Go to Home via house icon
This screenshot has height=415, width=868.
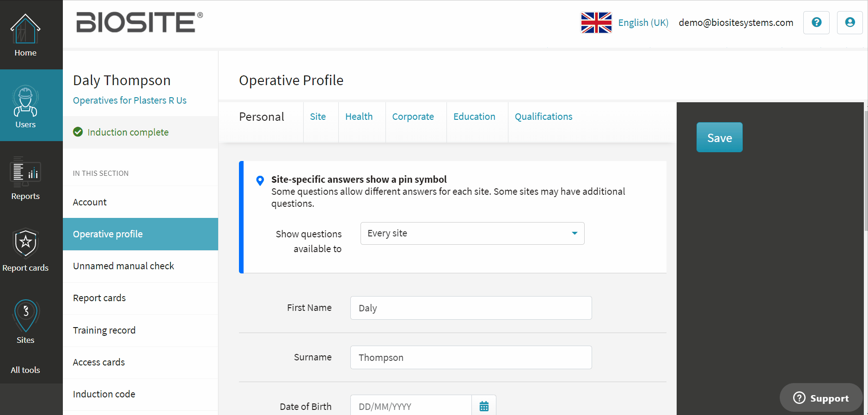point(25,29)
